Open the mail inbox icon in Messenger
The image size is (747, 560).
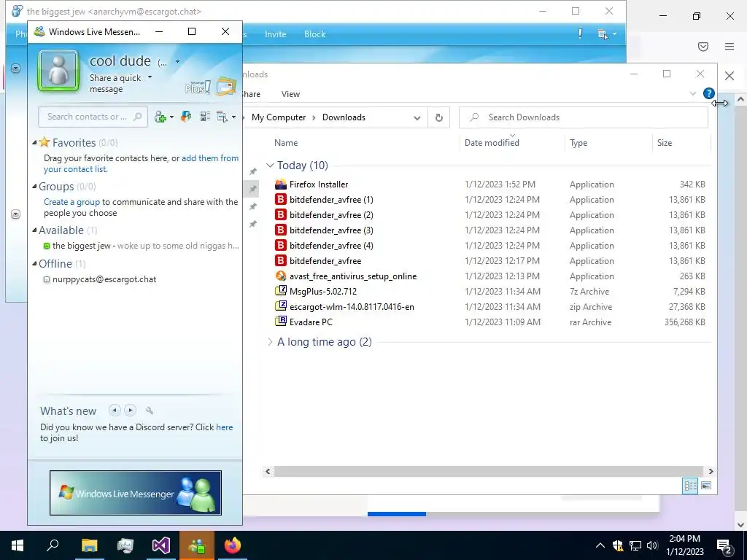226,86
